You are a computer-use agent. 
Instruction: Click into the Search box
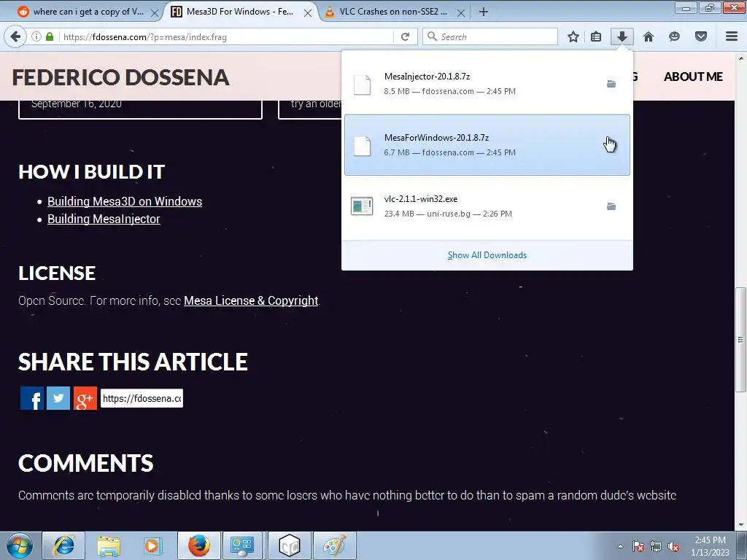[x=489, y=36]
